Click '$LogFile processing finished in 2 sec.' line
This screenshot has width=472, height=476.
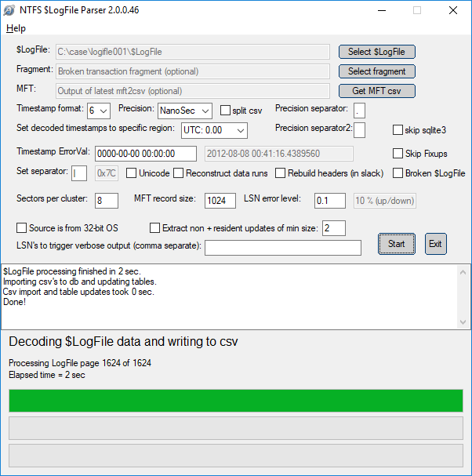(72, 271)
